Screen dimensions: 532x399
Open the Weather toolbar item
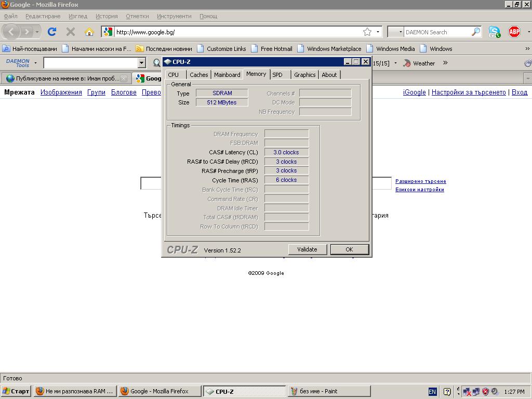419,63
